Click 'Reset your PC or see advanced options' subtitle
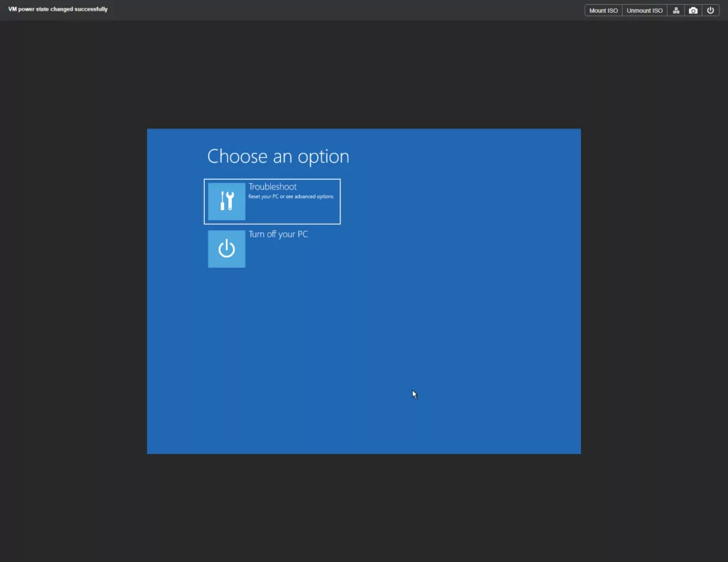The height and width of the screenshot is (562, 728). click(290, 197)
